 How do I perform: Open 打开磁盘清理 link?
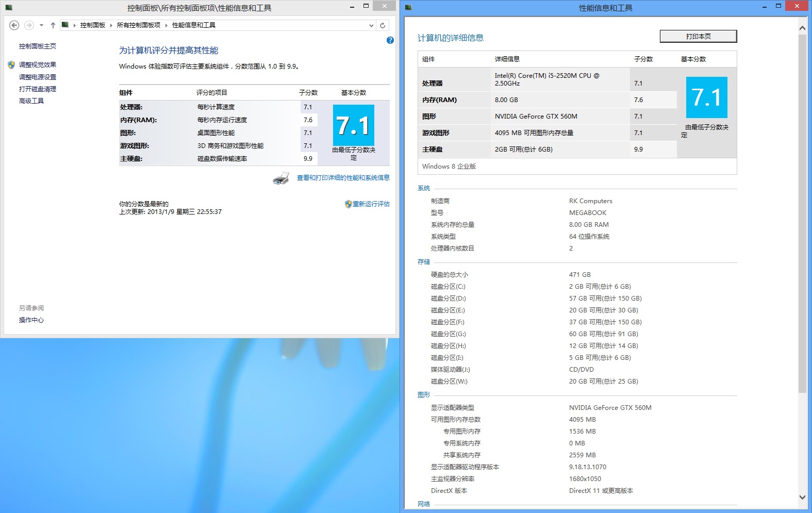pyautogui.click(x=38, y=89)
